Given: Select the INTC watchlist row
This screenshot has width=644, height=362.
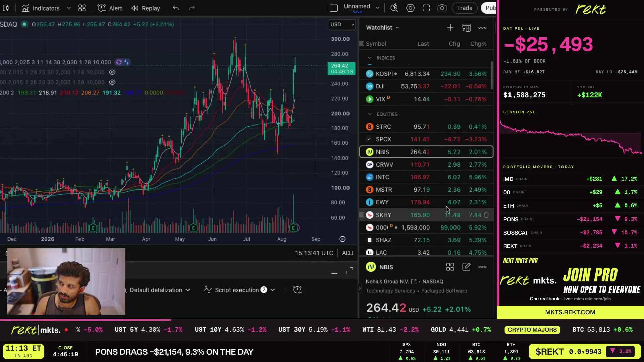Looking at the screenshot, I should pos(426,177).
